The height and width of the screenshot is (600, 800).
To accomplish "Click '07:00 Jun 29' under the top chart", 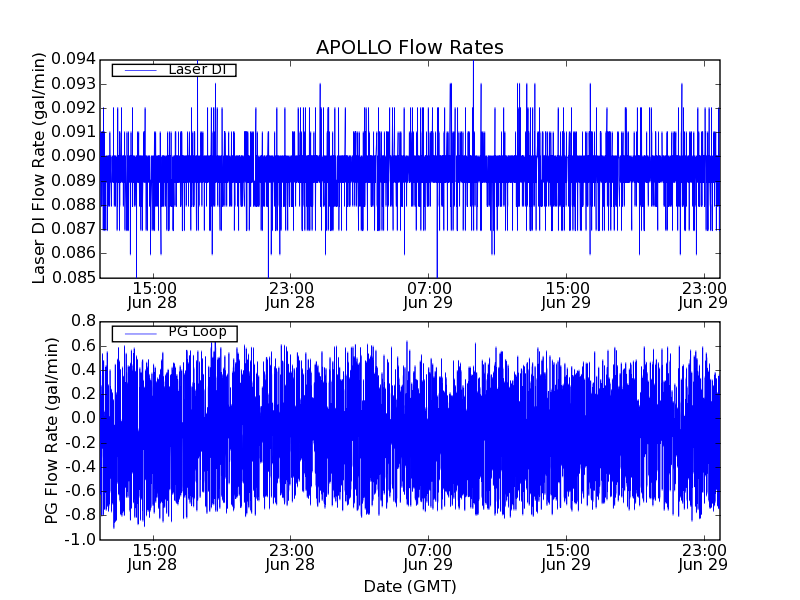I will 428,294.
